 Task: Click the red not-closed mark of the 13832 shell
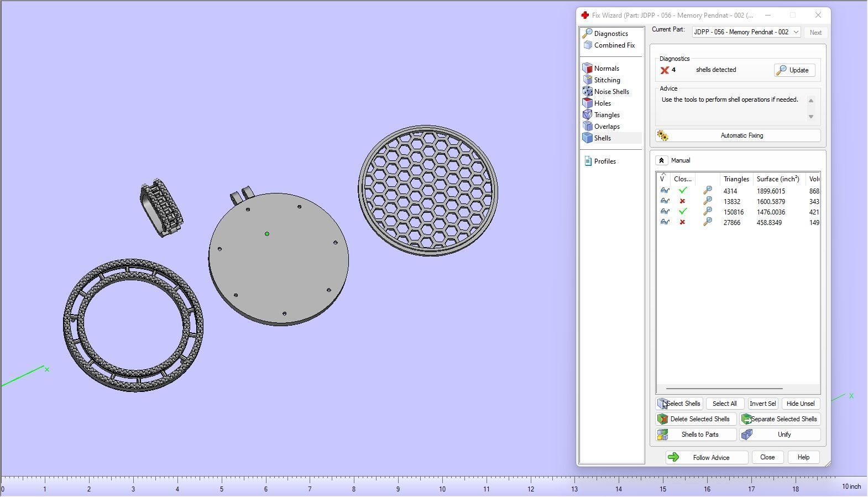[682, 201]
